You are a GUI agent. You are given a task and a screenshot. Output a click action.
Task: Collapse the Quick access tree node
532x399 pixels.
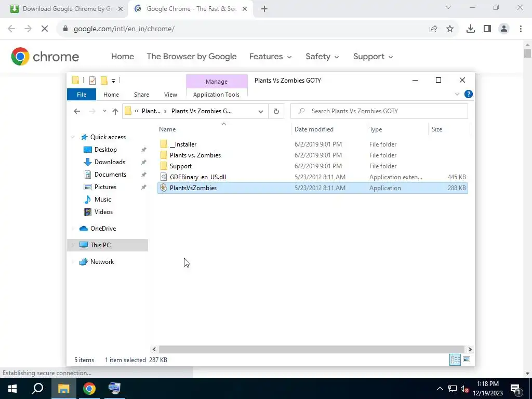73,137
